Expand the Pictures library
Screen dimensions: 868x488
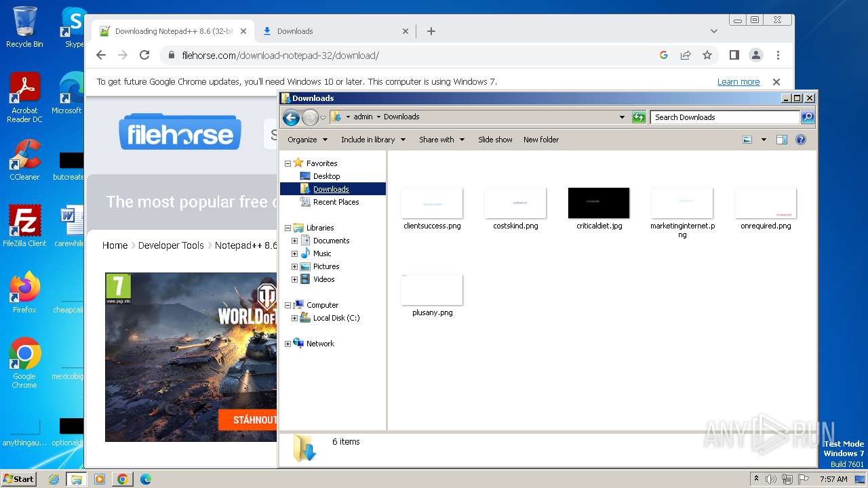294,266
